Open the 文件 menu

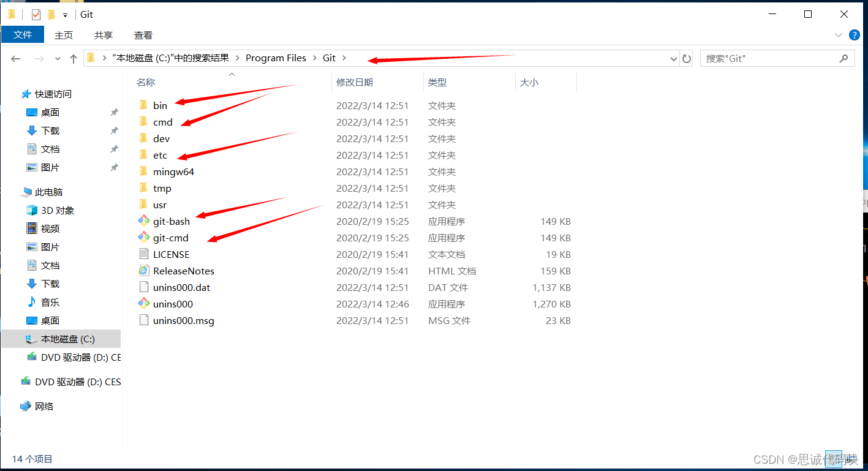coord(23,35)
